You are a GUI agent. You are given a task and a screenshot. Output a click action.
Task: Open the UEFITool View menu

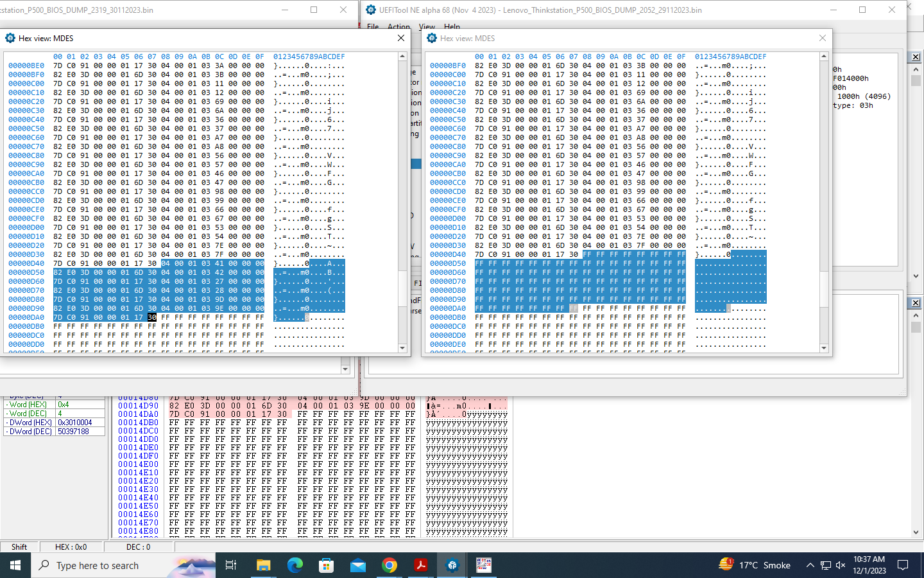point(427,27)
